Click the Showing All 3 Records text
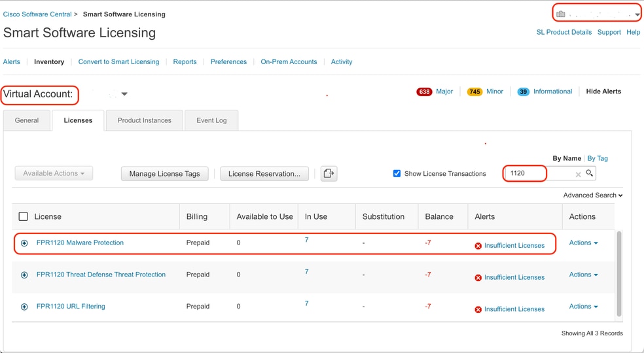Screen dimensions: 644x353 pyautogui.click(x=592, y=333)
